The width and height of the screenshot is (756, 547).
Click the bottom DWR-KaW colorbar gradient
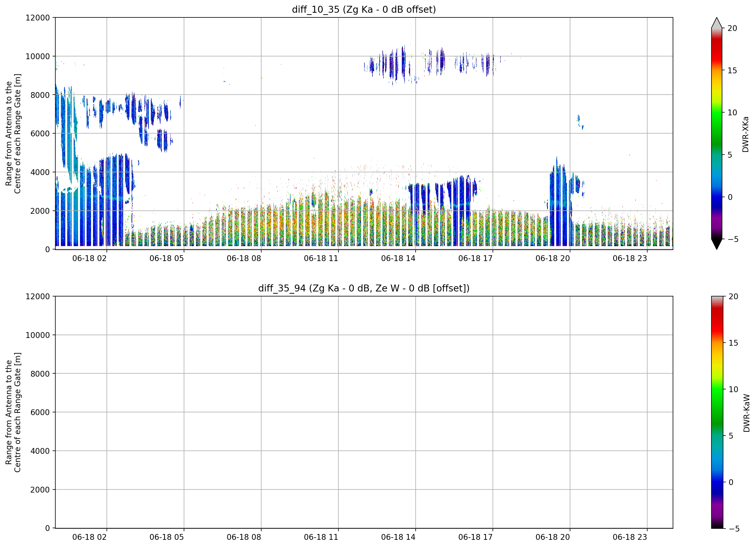coord(717,412)
